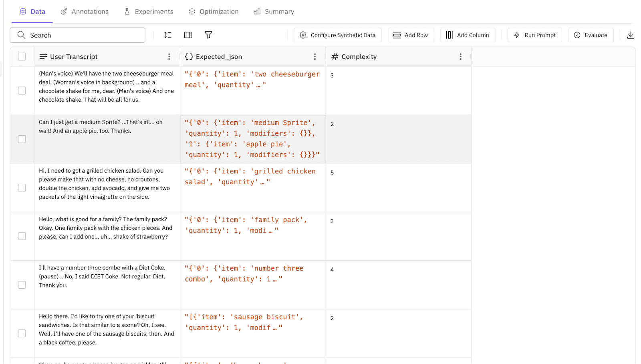
Task: Click the row height adjustment icon
Action: tap(167, 35)
